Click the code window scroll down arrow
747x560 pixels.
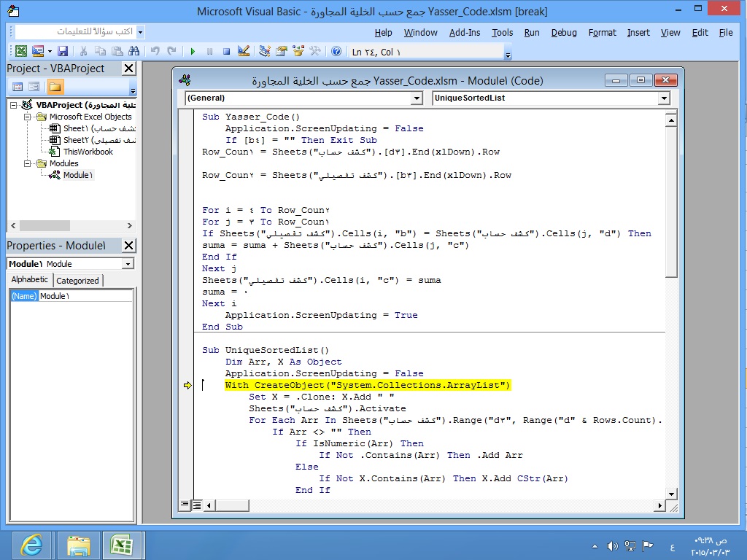click(x=671, y=494)
